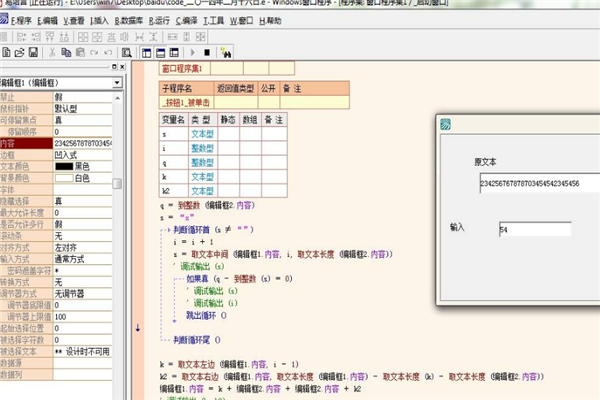
Task: Select the _按钮1_被单击 subroutine name
Action: (186, 102)
